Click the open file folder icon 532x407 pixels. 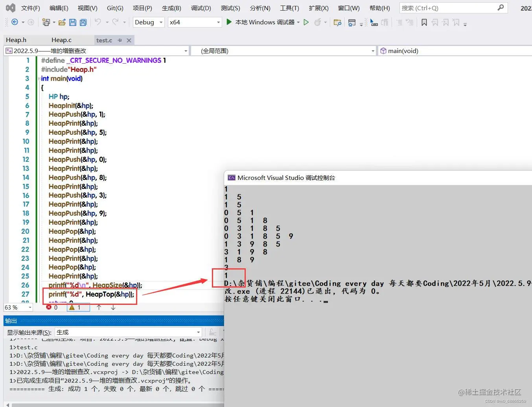[62, 22]
